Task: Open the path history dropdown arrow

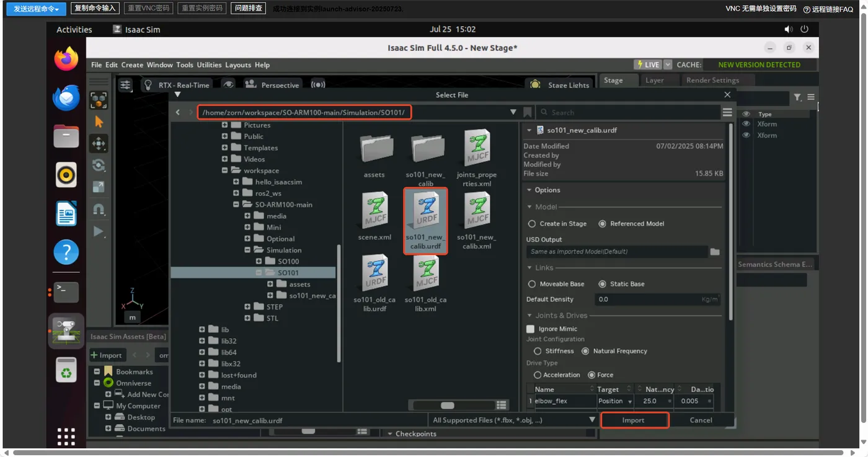Action: [x=513, y=112]
